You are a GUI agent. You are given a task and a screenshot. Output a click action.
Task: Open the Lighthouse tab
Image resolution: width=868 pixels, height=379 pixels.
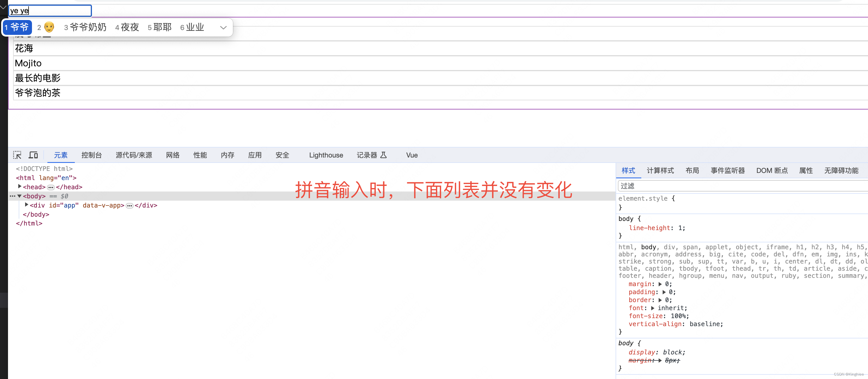[x=326, y=155]
